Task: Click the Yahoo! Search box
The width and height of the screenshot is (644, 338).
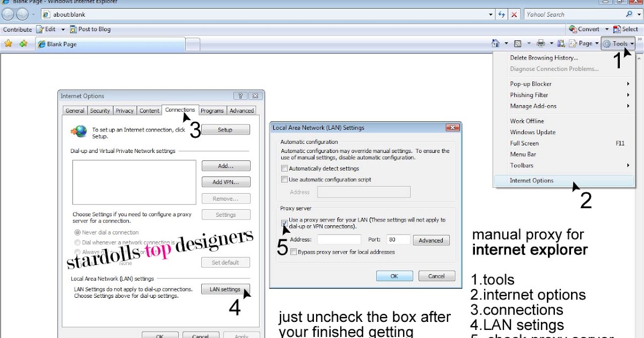Action: tap(574, 14)
